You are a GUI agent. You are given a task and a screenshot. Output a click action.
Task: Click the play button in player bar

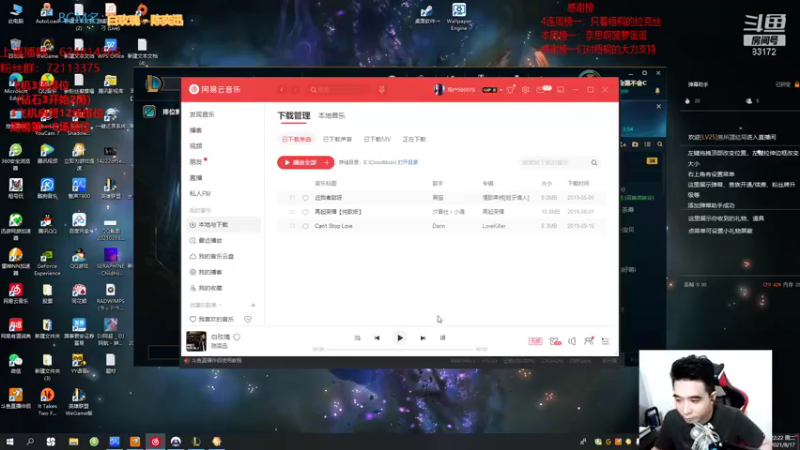pos(400,338)
